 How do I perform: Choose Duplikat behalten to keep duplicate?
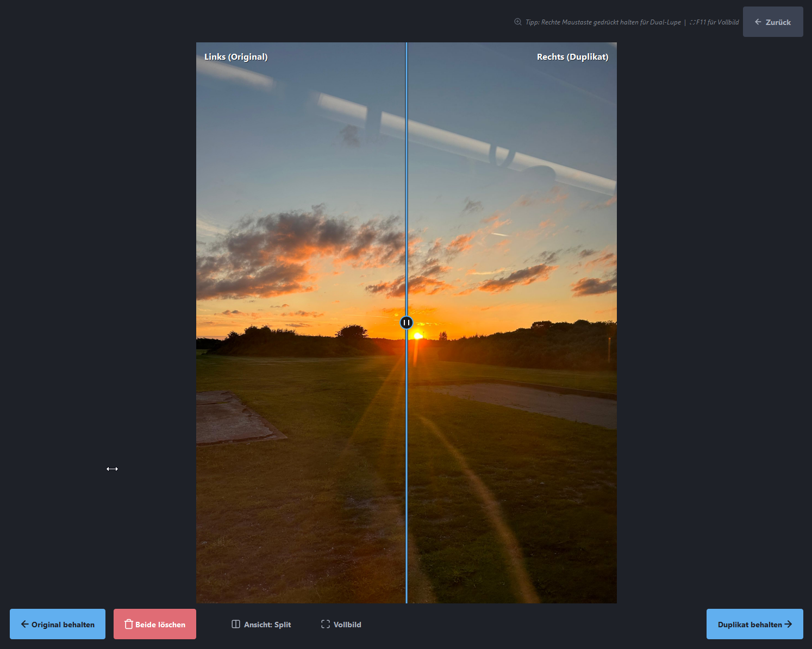[754, 624]
